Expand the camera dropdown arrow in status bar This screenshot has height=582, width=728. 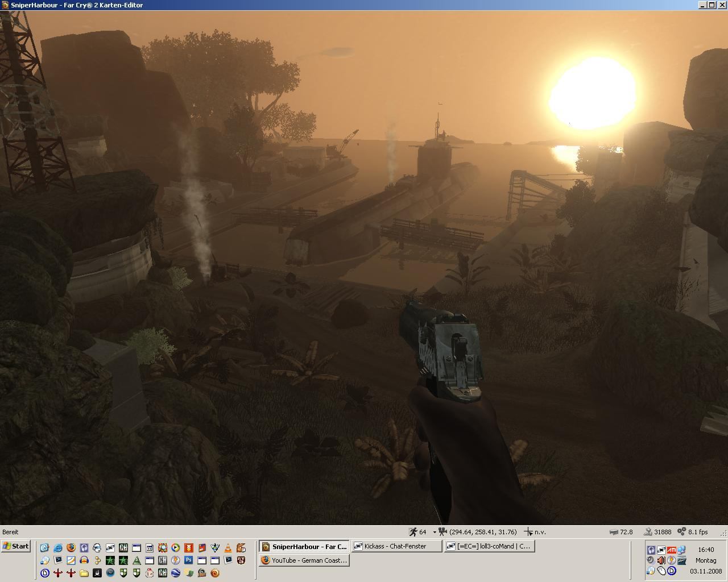pos(435,533)
